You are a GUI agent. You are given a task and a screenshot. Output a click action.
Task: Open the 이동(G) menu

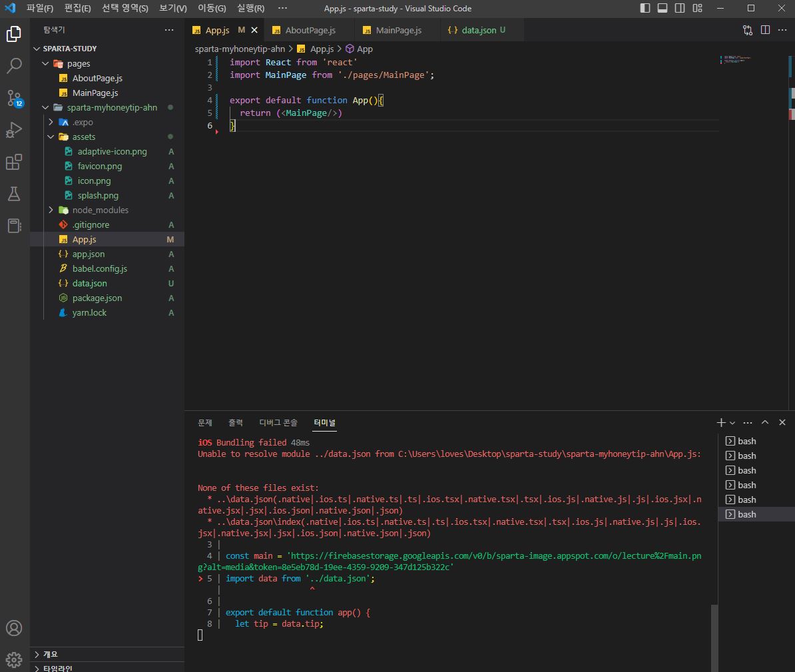tap(212, 8)
